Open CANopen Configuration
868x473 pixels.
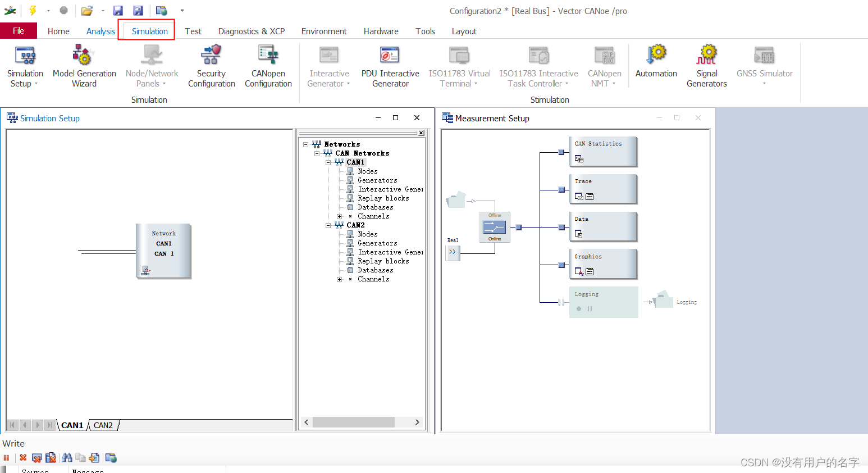coord(268,66)
